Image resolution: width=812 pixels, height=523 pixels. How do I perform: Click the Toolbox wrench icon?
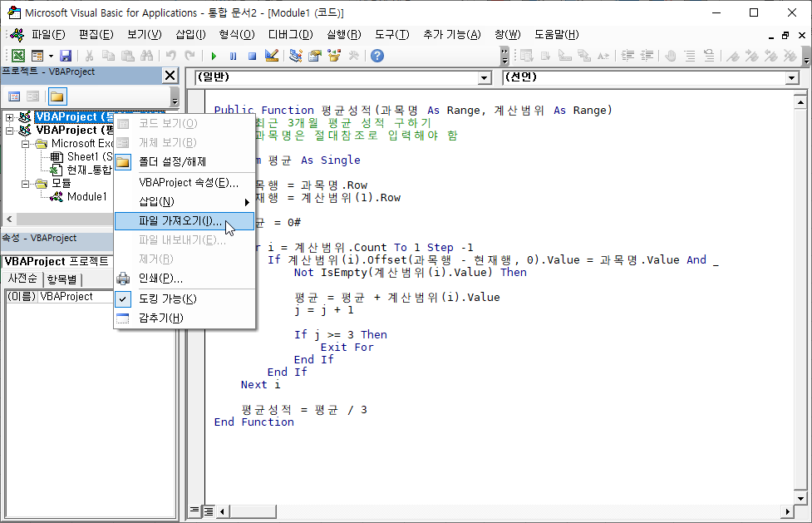pyautogui.click(x=354, y=56)
